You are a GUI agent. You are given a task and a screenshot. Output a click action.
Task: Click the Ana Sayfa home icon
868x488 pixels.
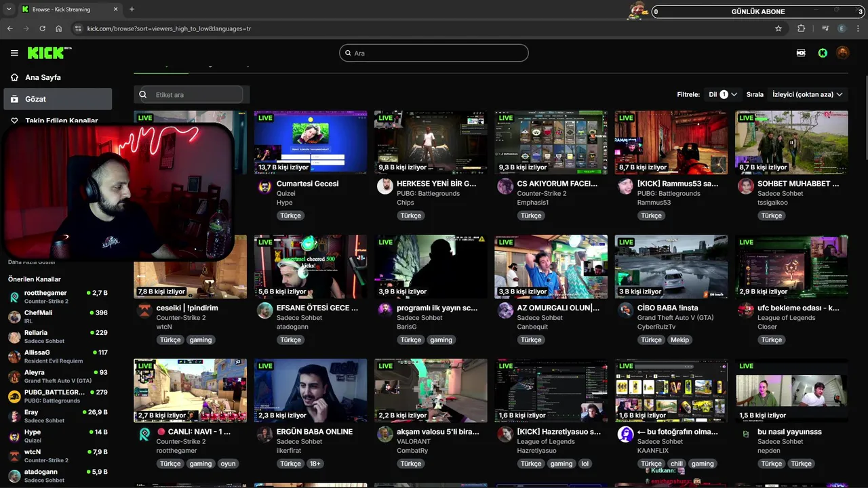tap(15, 77)
